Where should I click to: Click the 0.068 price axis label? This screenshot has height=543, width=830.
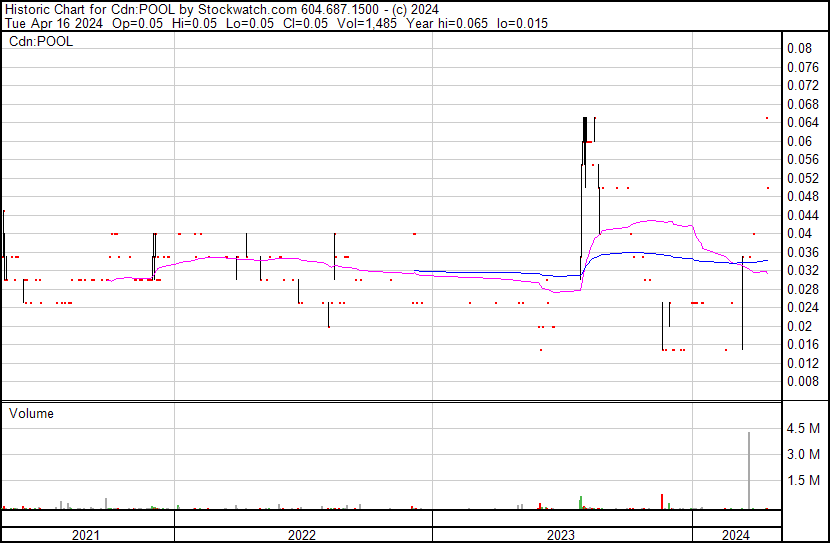802,104
